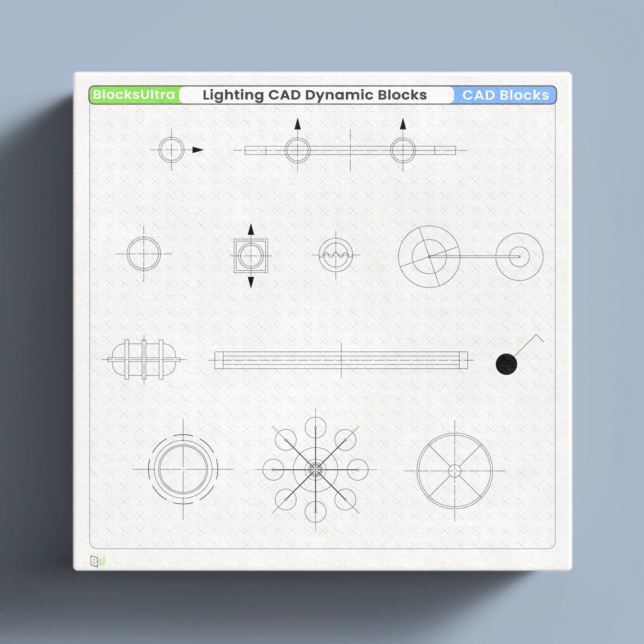
Task: Select the emergency light symbol with wavy filament
Action: coord(336,255)
